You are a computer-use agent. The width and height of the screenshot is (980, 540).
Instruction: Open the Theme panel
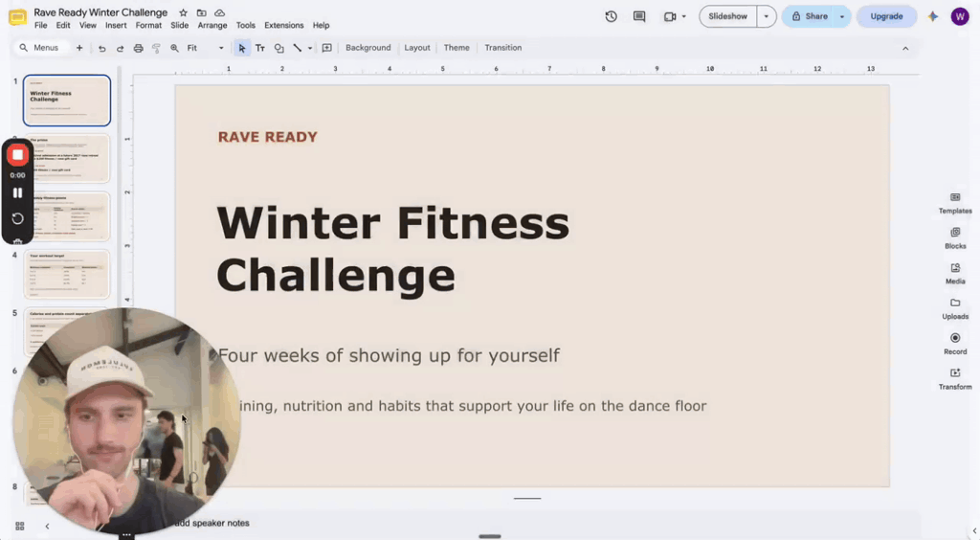tap(457, 48)
